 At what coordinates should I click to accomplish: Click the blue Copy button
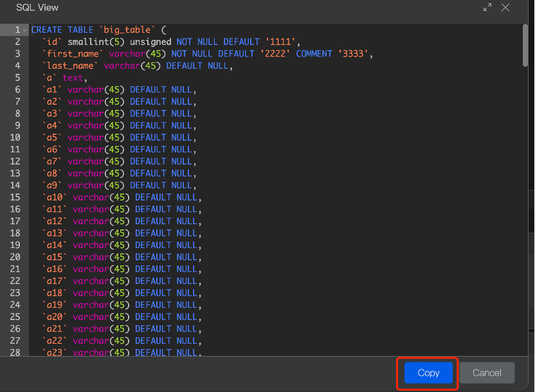click(x=428, y=373)
